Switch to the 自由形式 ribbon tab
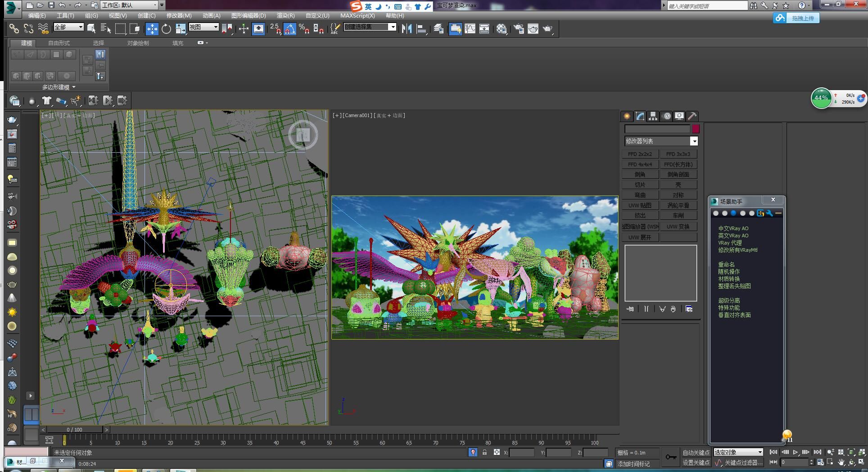The width and height of the screenshot is (868, 472). (59, 43)
